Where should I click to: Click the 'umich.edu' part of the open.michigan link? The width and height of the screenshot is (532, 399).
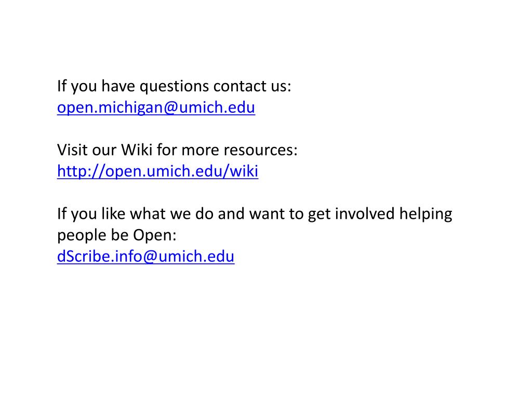[x=217, y=108]
